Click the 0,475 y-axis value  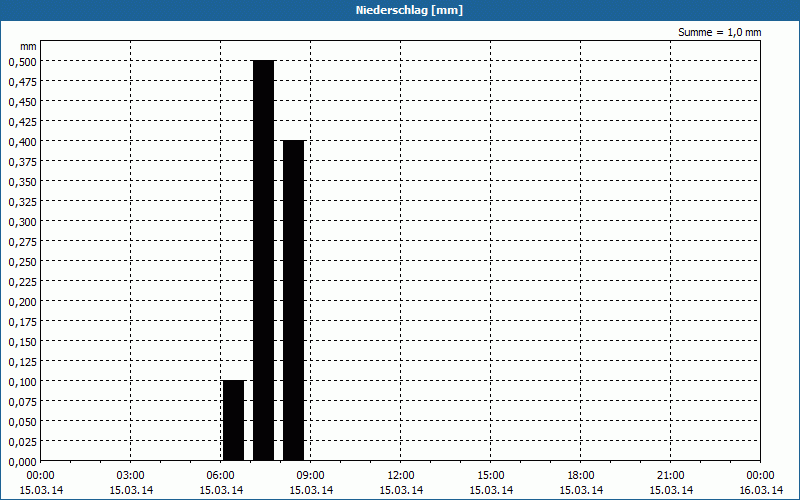[x=23, y=82]
